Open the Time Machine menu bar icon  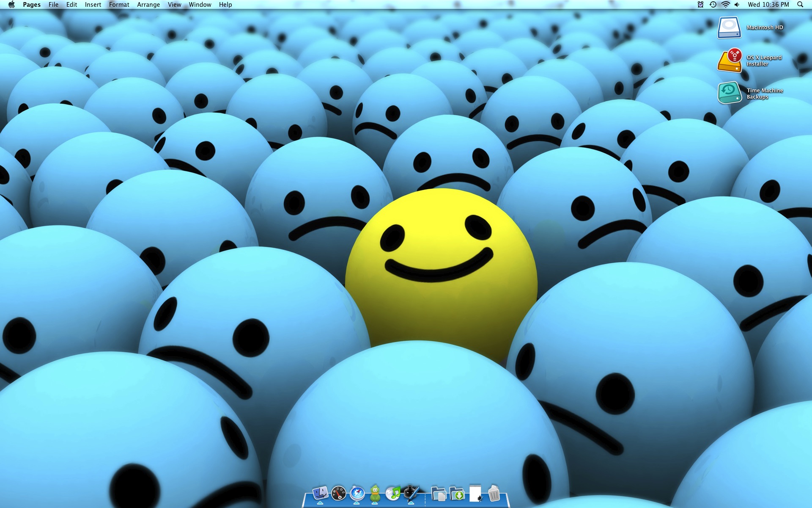point(713,5)
